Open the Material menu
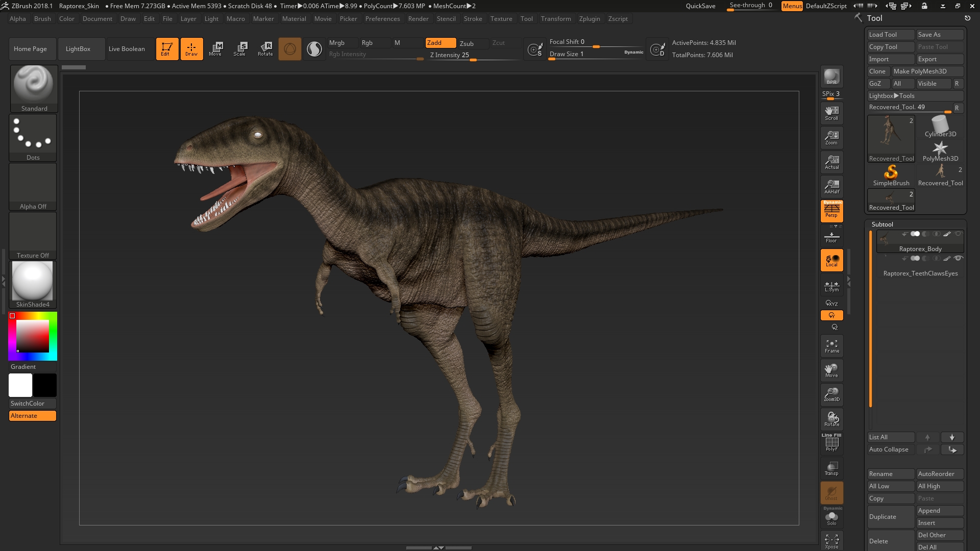The image size is (980, 551). [294, 19]
